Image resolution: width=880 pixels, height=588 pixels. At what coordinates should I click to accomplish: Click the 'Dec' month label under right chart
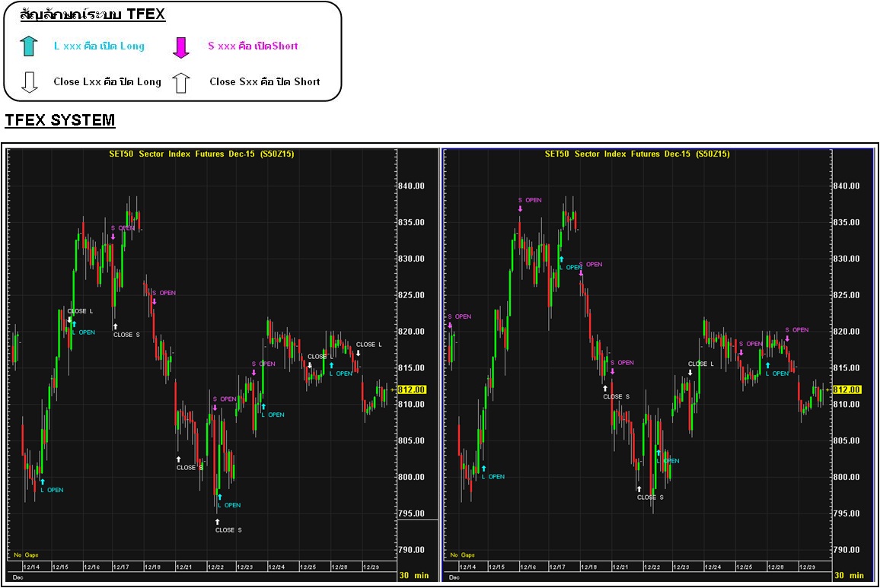coord(454,577)
